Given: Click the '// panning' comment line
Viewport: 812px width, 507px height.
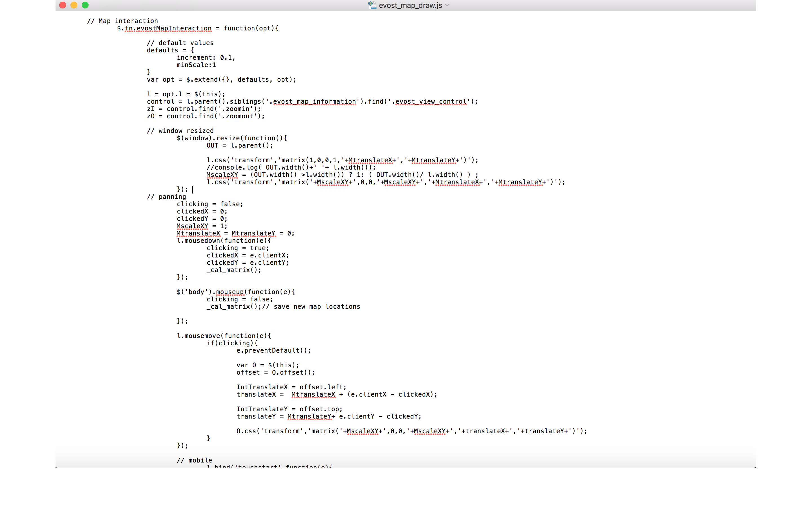Looking at the screenshot, I should click(x=166, y=197).
